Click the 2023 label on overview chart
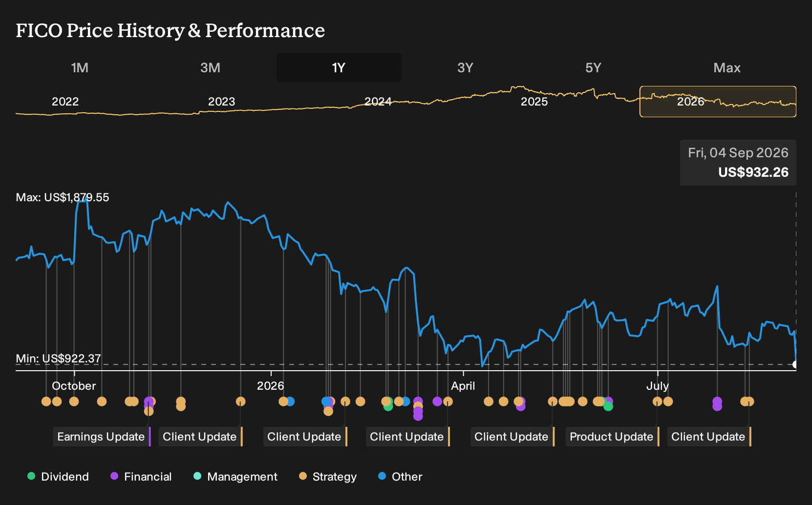 tap(221, 102)
